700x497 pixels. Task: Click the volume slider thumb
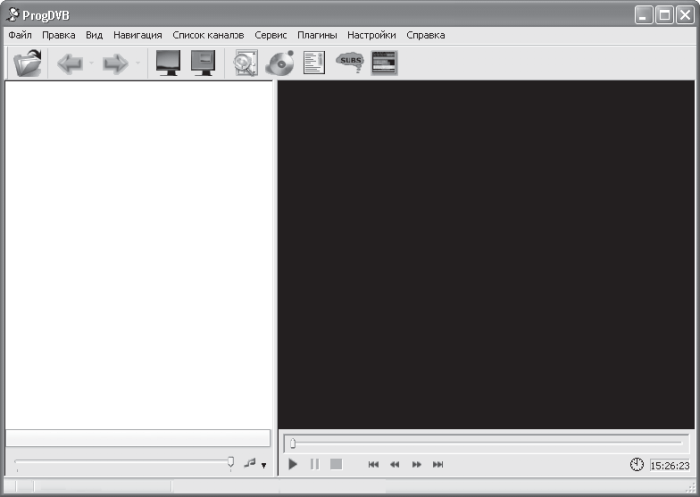231,462
